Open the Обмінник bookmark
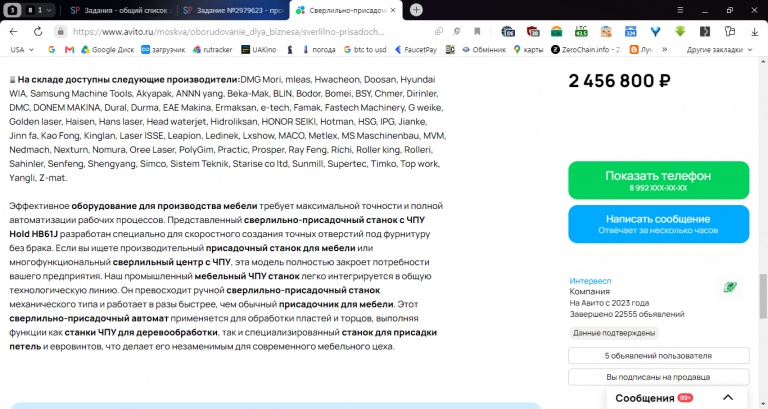This screenshot has width=768, height=409. tap(484, 49)
